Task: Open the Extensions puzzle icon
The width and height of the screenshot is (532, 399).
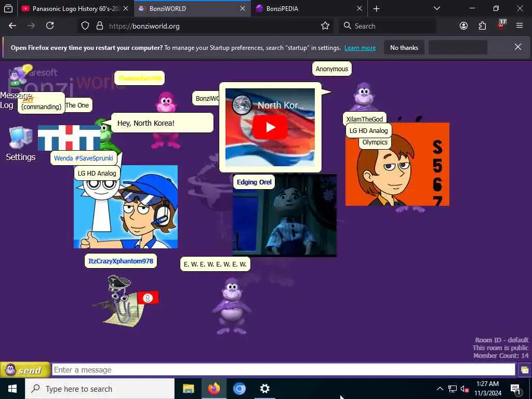Action: tap(482, 26)
